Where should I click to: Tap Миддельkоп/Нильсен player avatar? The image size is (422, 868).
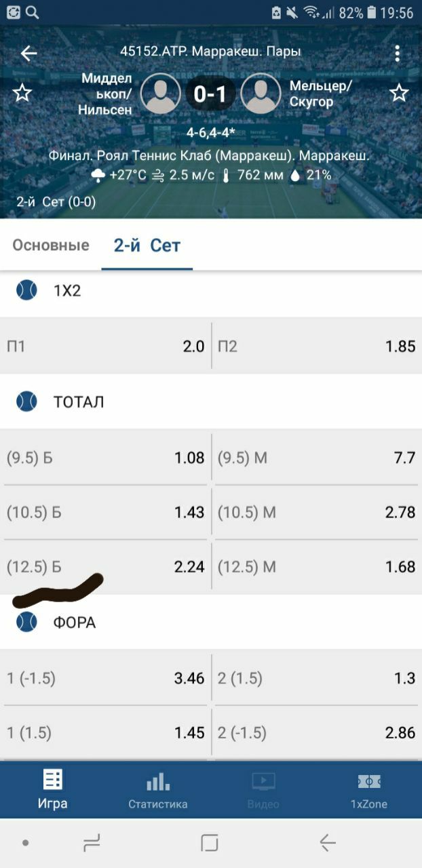161,94
